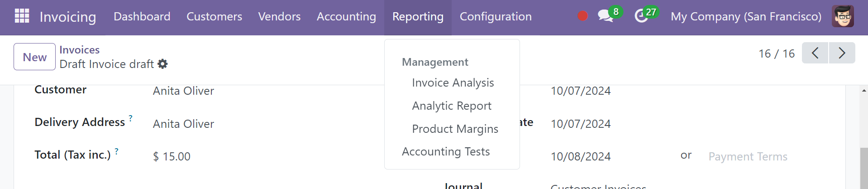Screen dimensions: 868x189
Task: Go to next record arrow
Action: [x=842, y=53]
